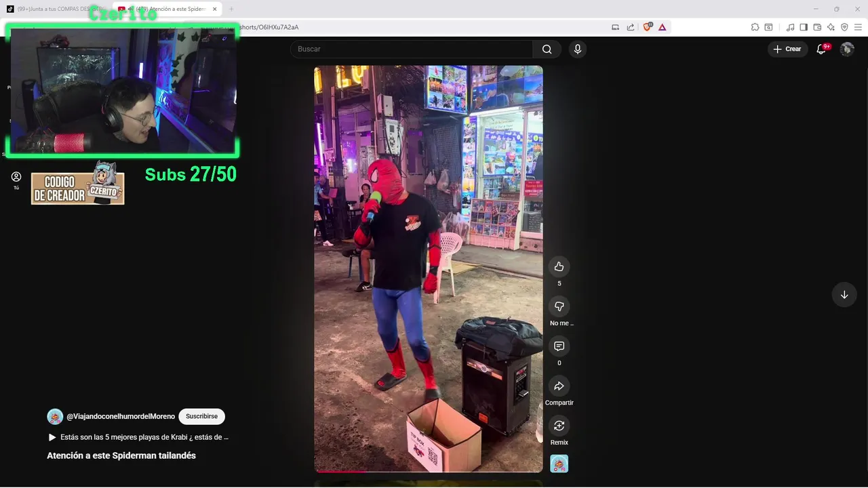Viewport: 868px width, 488px height.
Task: Click the like count '5'
Action: pyautogui.click(x=559, y=283)
